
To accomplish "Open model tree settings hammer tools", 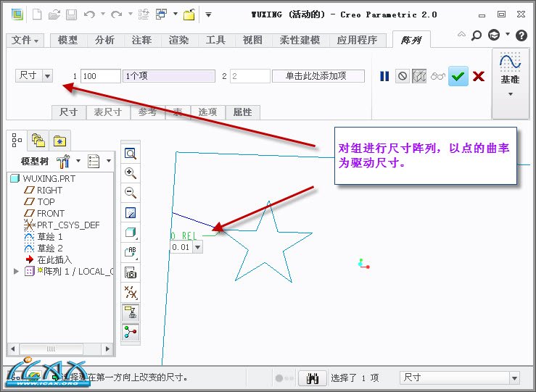I will [63, 161].
